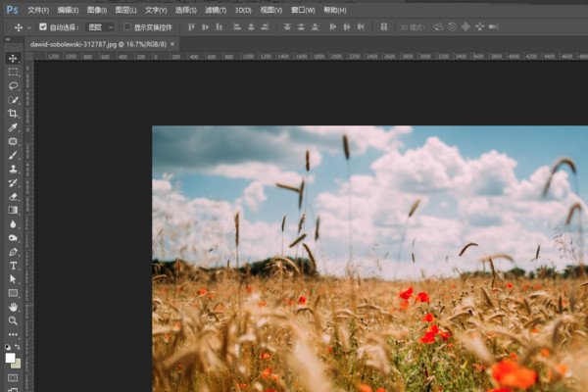Open the 文件(F) menu
The image size is (588, 392).
click(x=38, y=9)
